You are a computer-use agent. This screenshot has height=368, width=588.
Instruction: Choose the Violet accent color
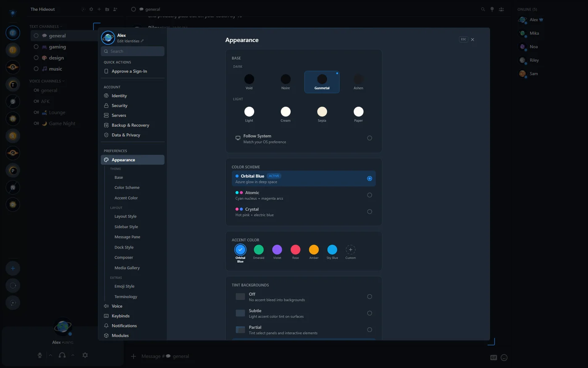[x=277, y=250]
